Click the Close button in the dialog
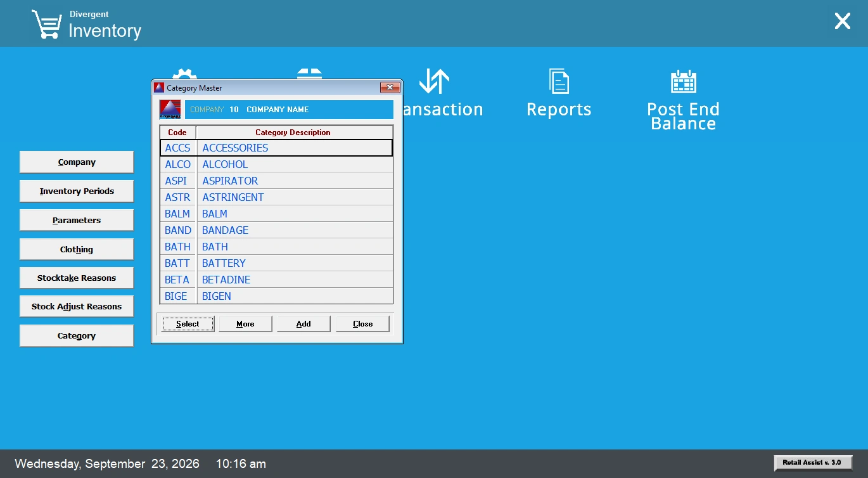This screenshot has width=868, height=478. click(x=362, y=324)
